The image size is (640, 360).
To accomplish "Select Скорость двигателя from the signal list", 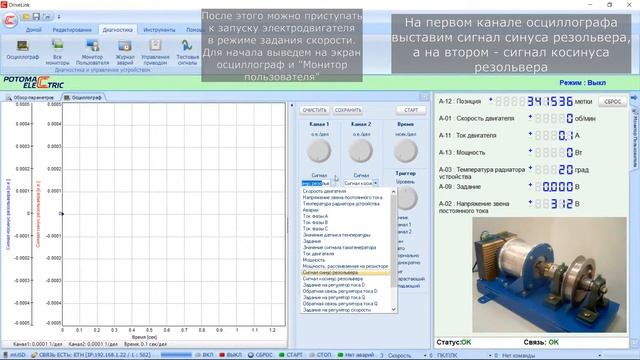I will click(345, 191).
